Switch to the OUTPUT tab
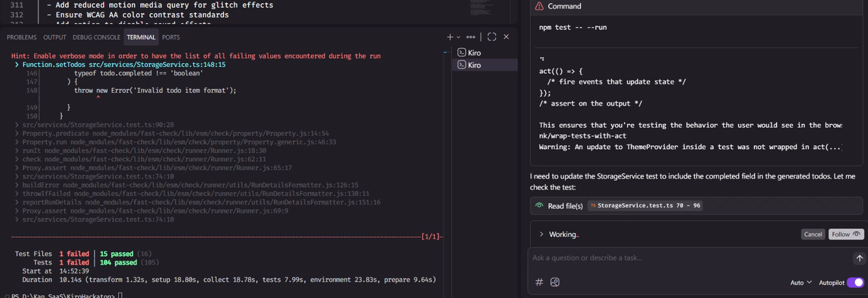The width and height of the screenshot is (868, 298). point(55,37)
